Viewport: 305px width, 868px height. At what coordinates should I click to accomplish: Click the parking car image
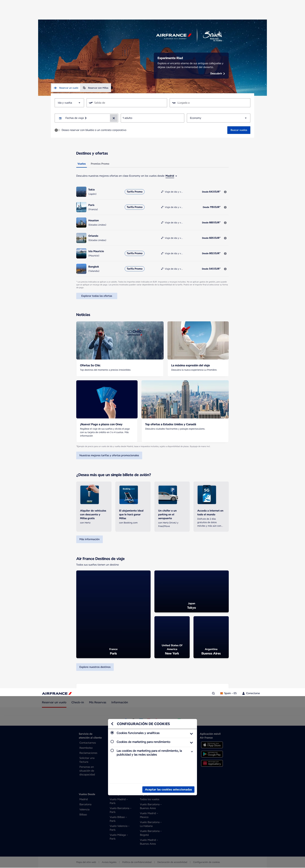pos(168,495)
